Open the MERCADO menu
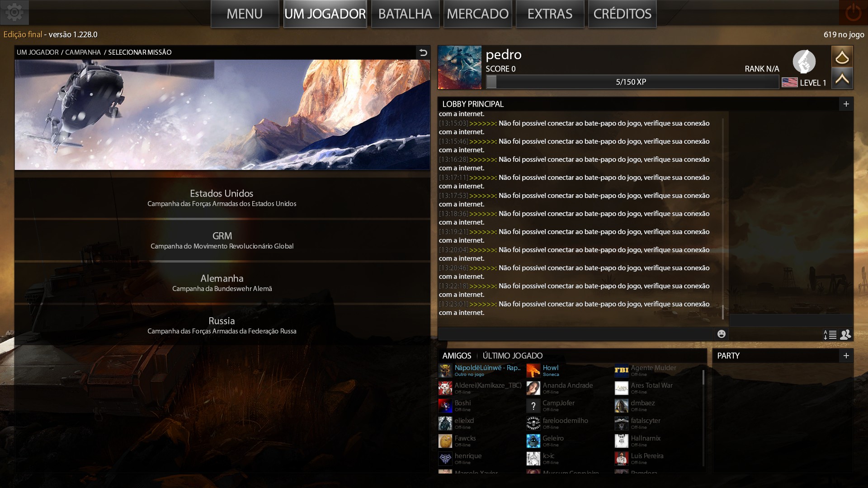Screen dimensions: 868x488 coord(477,14)
